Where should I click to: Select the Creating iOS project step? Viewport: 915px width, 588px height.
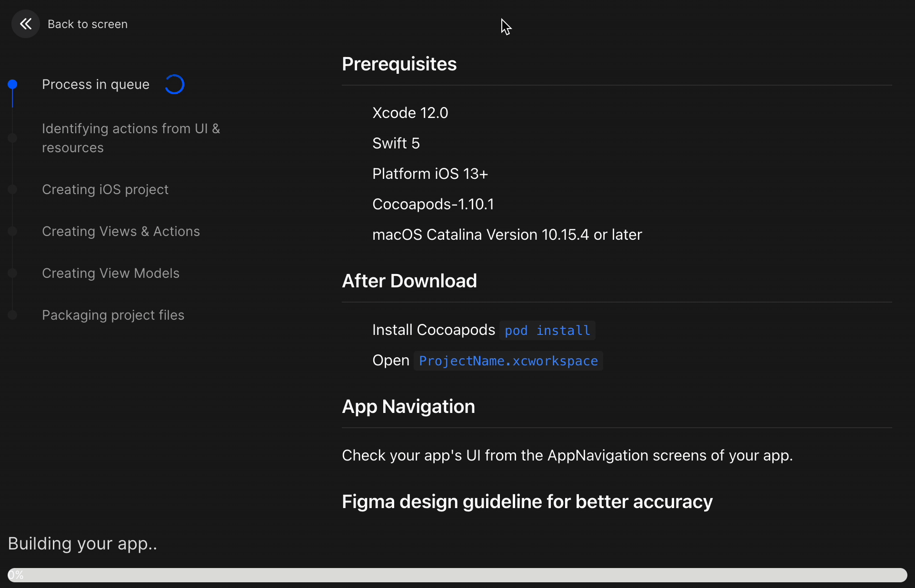tap(105, 189)
